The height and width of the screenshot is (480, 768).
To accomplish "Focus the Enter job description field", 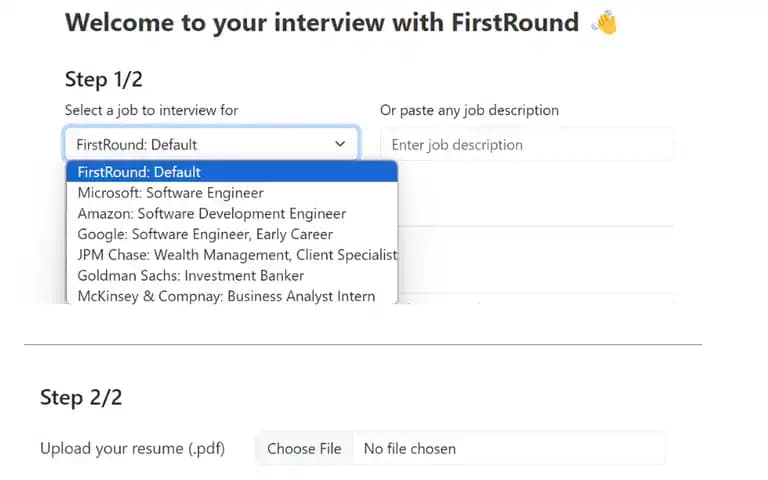I will coord(527,144).
